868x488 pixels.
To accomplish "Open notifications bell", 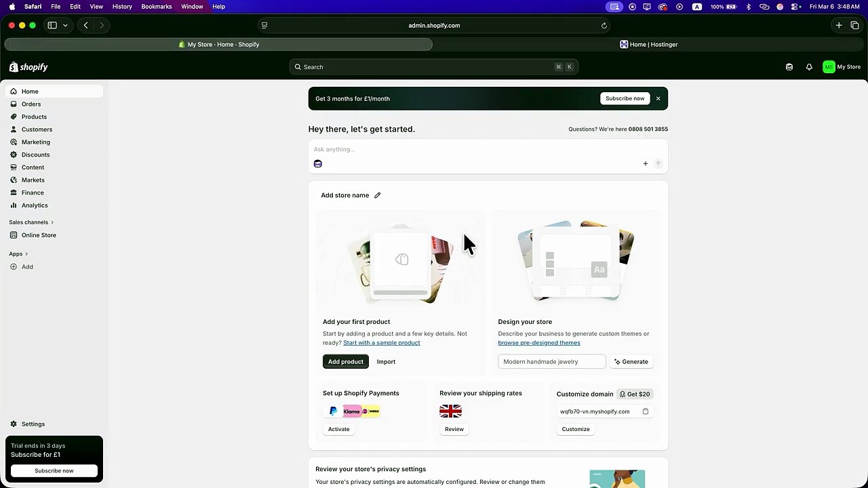I will pyautogui.click(x=809, y=67).
